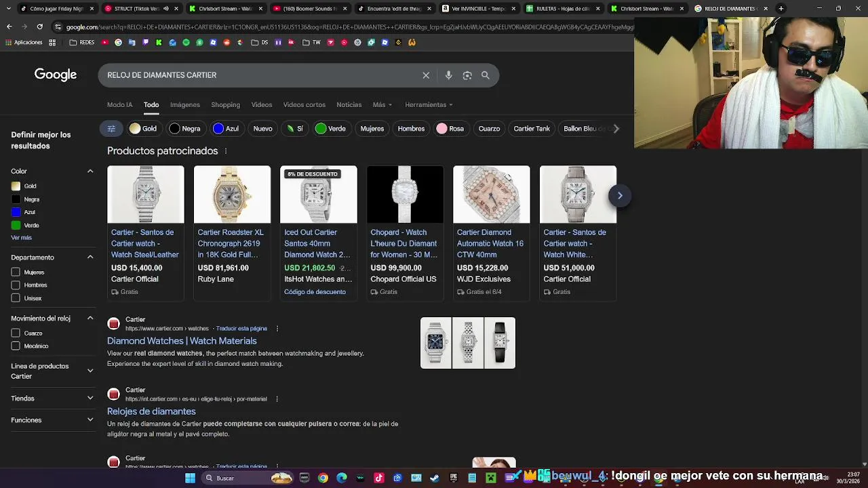Screen dimensions: 868x488
Task: Open the filter settings icon before Gold chip
Action: tap(111, 129)
